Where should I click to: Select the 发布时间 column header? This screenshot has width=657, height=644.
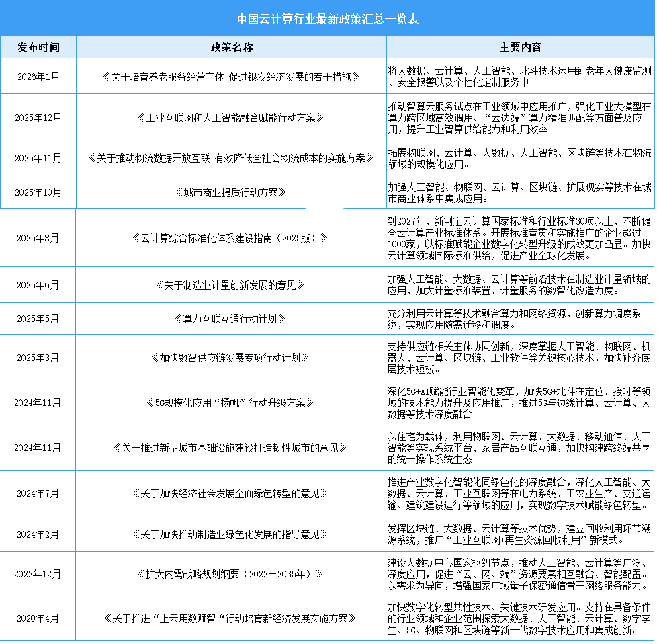coord(38,47)
